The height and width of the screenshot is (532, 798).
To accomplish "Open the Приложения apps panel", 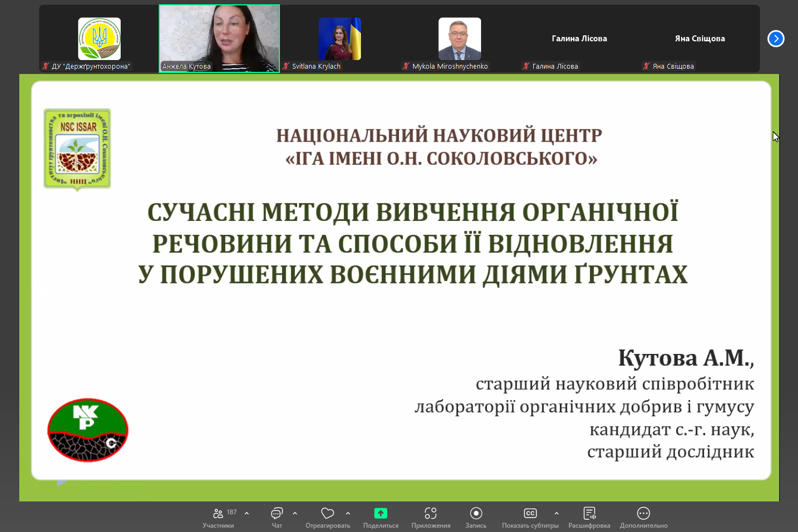I will 431,518.
